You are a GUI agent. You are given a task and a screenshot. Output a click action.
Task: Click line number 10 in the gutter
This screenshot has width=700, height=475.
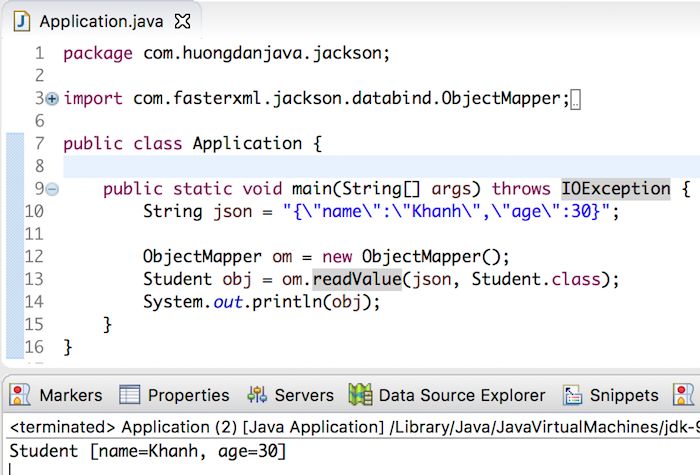tap(34, 211)
